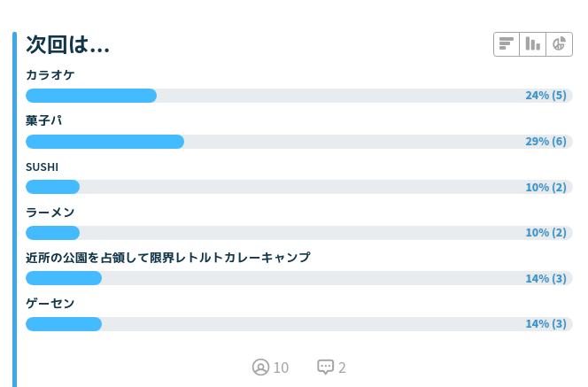
Task: Click the poll title 次回は...
Action: [67, 44]
